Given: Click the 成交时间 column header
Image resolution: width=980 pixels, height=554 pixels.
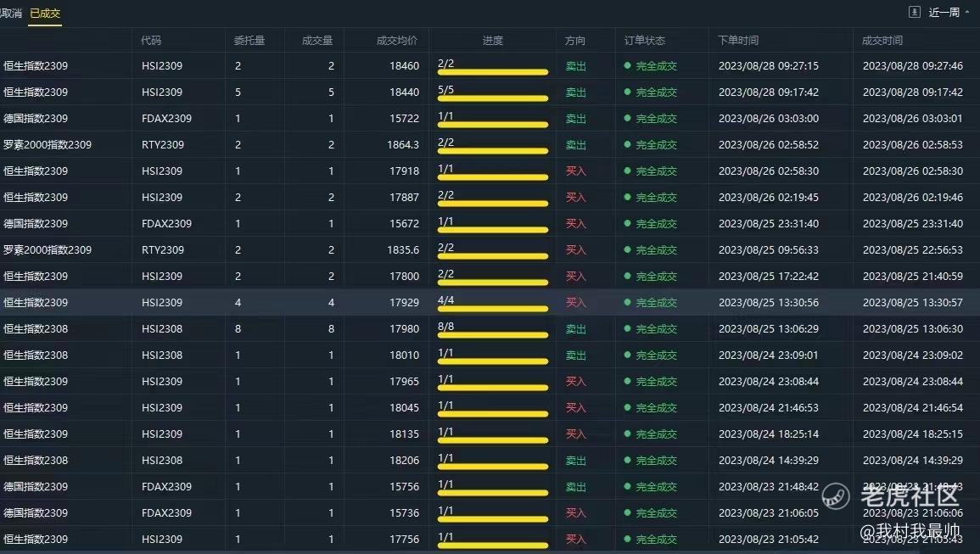Looking at the screenshot, I should (x=882, y=40).
